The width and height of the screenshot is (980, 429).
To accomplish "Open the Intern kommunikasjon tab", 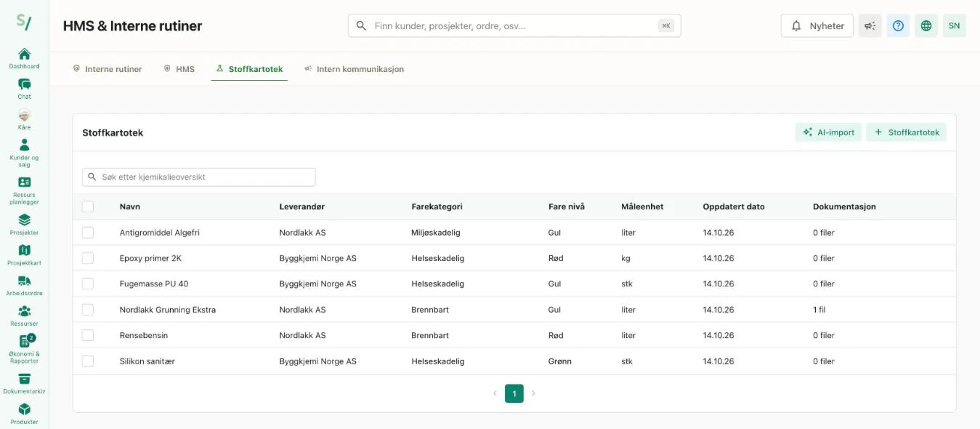I will 354,69.
